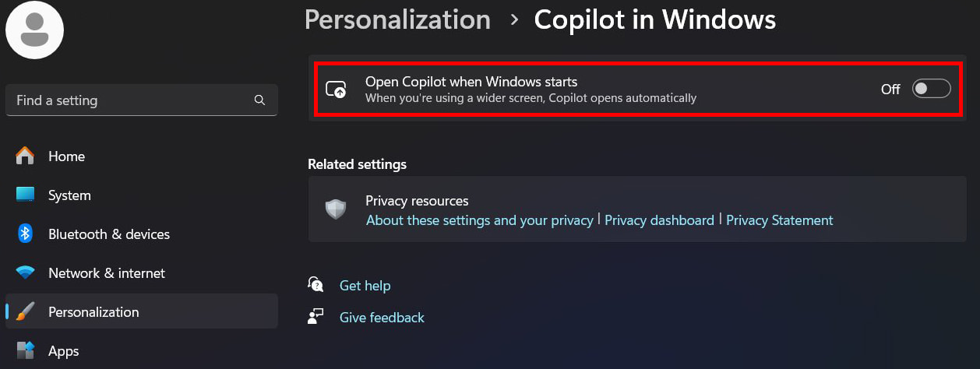Go back to Personalization breadcrumb

(397, 19)
